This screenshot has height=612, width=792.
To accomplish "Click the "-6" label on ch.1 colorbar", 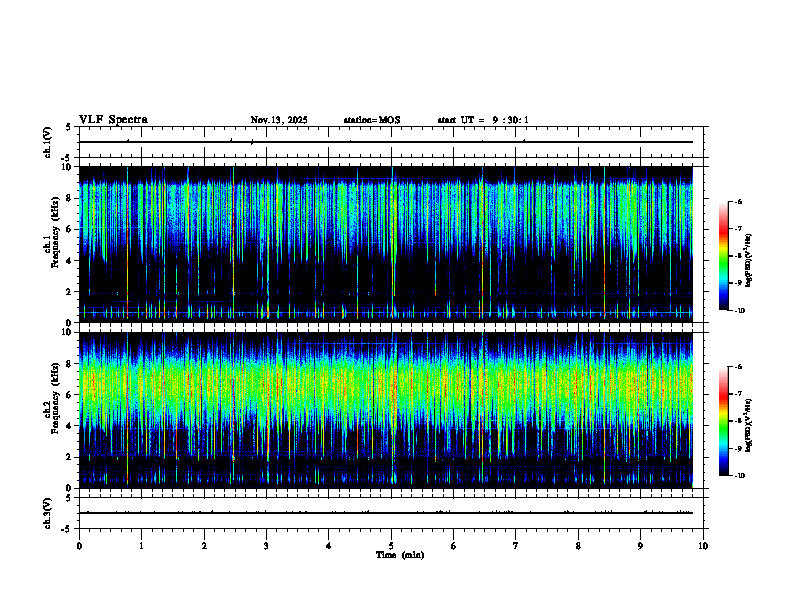I will pos(738,201).
